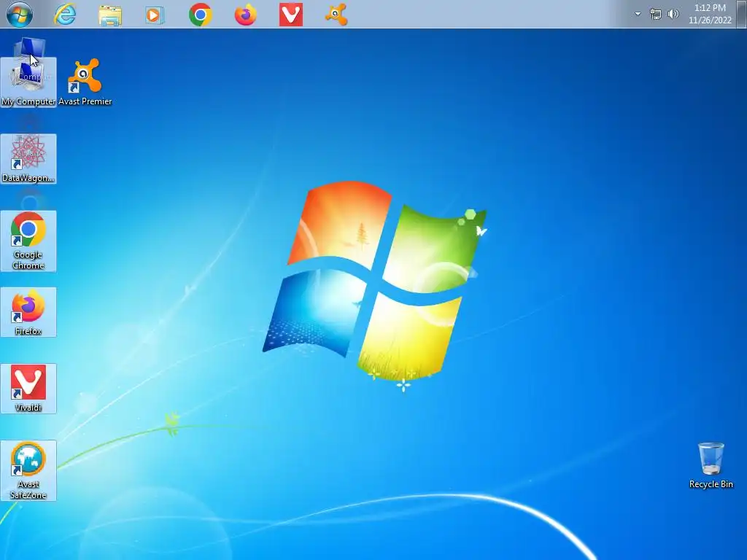Image resolution: width=747 pixels, height=560 pixels.
Task: Select the Google Chrome desktop shortcut
Action: 28,241
